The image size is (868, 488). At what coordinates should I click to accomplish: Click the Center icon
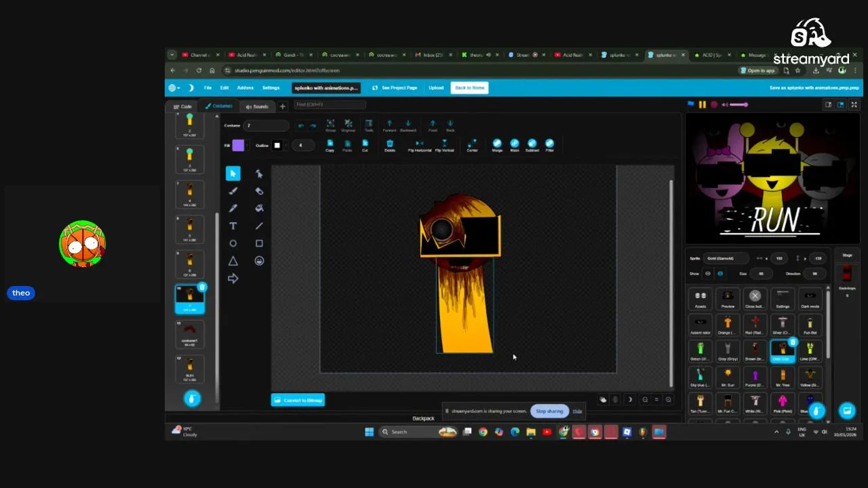tap(472, 145)
